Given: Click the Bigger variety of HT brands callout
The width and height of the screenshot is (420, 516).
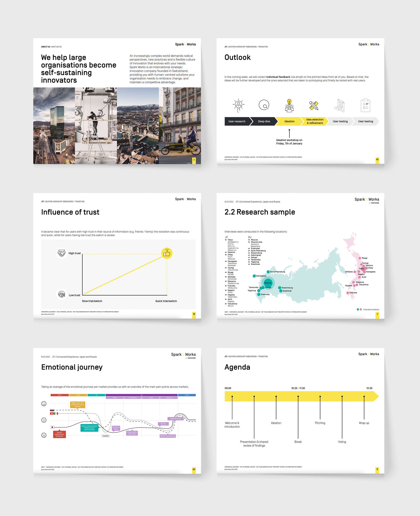Looking at the screenshot, I should tap(77, 405).
